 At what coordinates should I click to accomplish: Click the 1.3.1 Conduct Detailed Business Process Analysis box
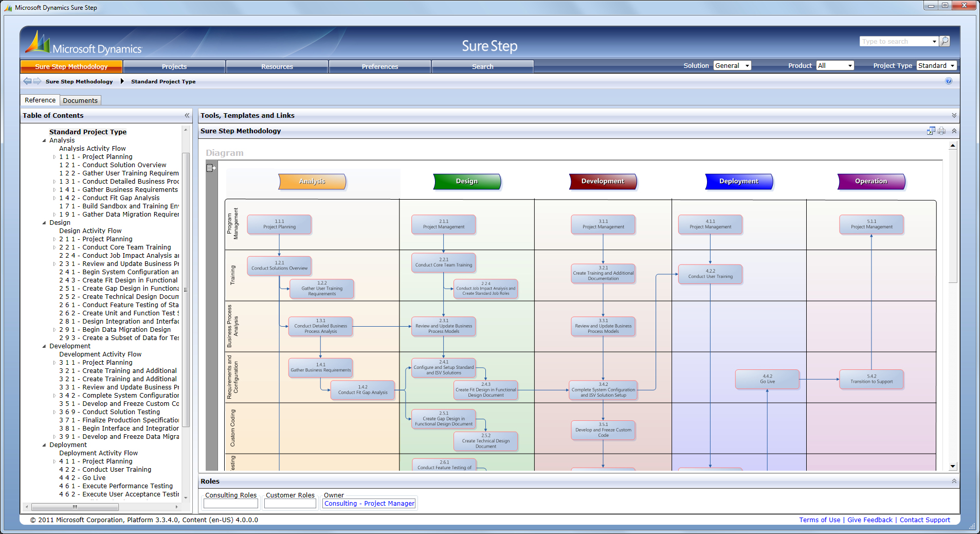pyautogui.click(x=320, y=326)
